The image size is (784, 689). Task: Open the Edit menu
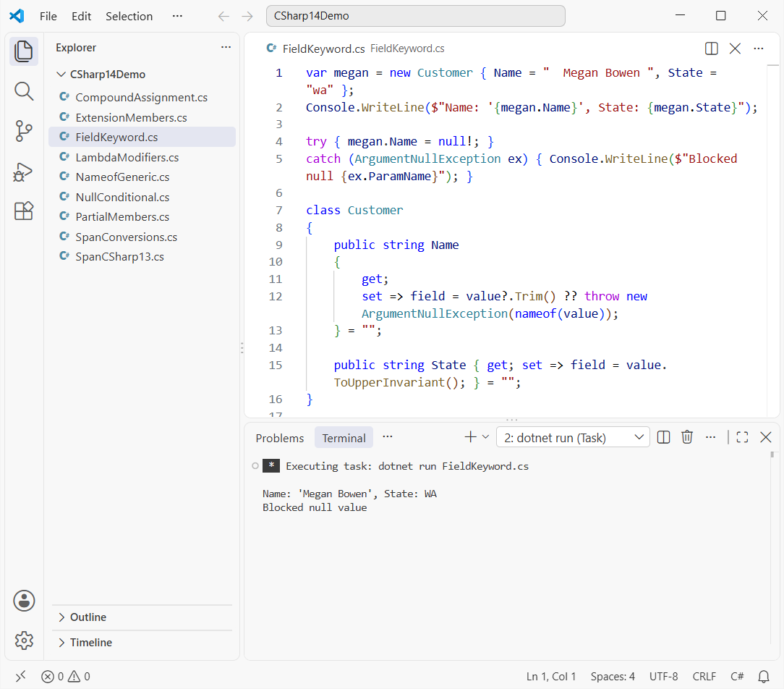pyautogui.click(x=81, y=17)
